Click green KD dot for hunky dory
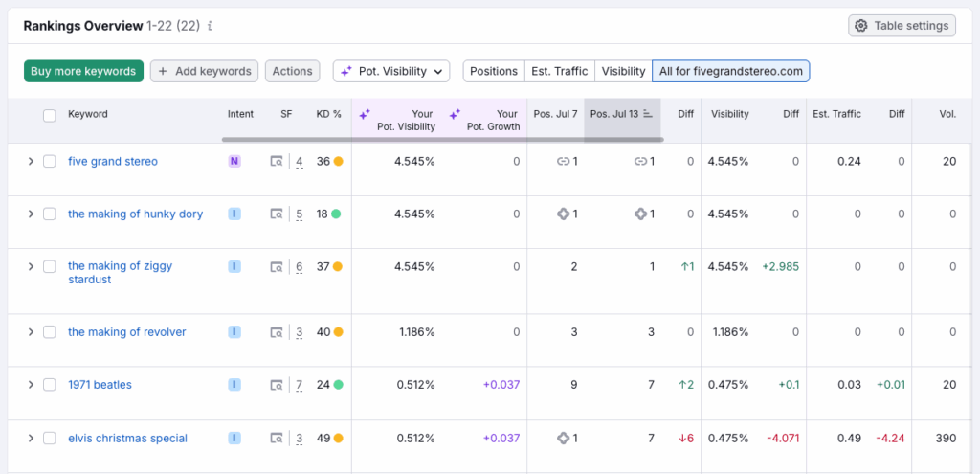 pyautogui.click(x=336, y=214)
